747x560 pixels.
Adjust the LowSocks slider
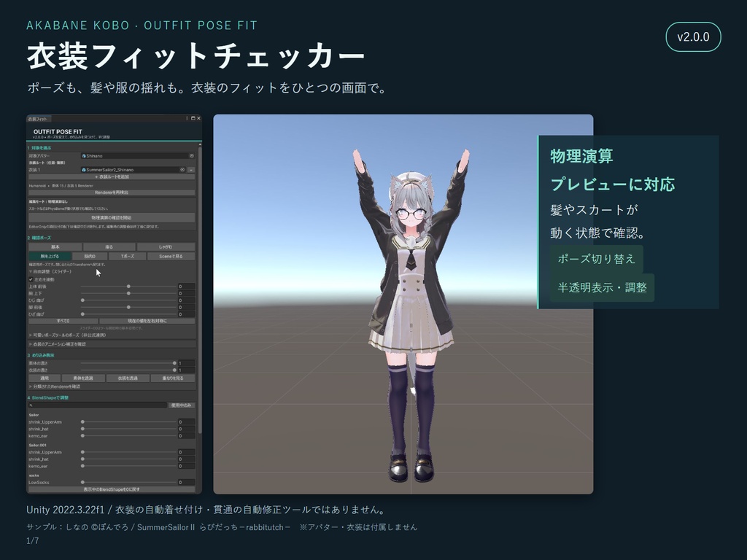[x=128, y=483]
